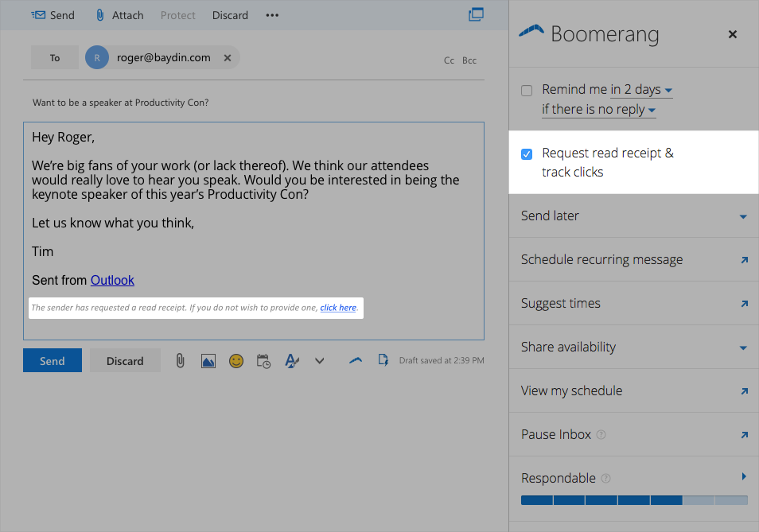Click Send in the top toolbar
The height and width of the screenshot is (532, 759).
tap(53, 15)
